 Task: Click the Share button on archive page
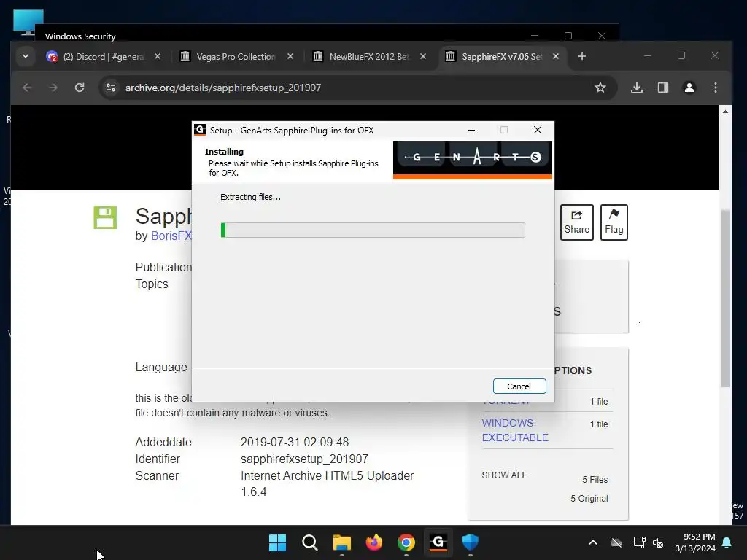(577, 222)
